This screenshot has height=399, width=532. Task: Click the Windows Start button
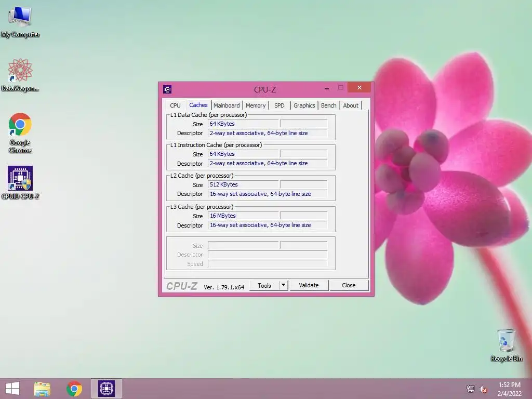(12, 389)
